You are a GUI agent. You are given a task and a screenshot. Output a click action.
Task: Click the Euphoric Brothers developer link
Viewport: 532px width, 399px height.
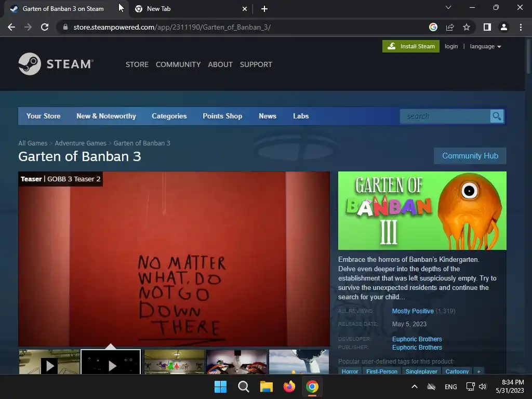pyautogui.click(x=417, y=339)
